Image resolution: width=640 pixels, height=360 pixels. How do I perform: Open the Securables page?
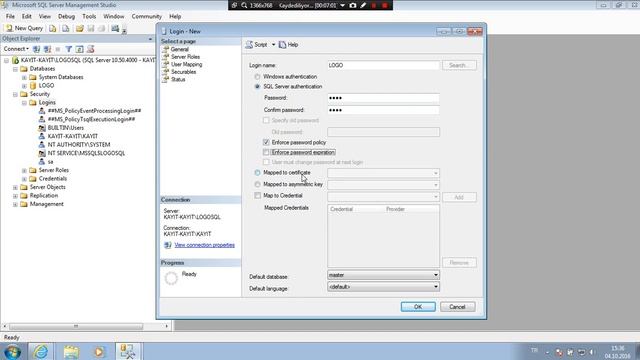183,72
